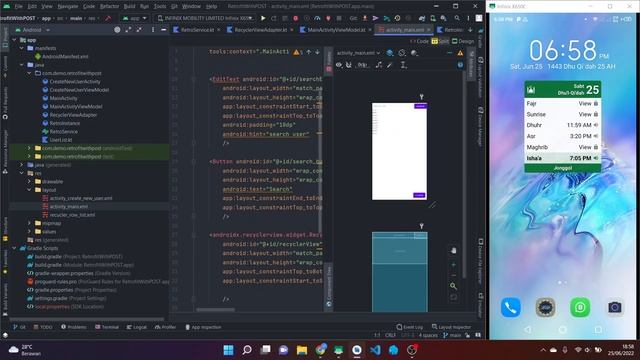Open the Event Log
Viewport: 640px width, 360px height.
pos(410,327)
